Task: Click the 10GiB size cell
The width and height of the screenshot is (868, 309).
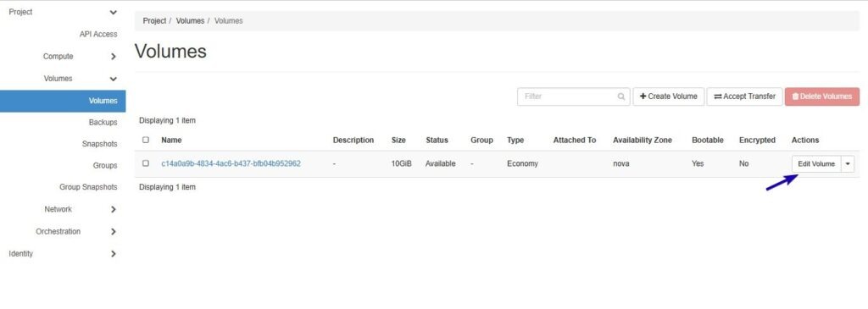Action: (x=401, y=163)
